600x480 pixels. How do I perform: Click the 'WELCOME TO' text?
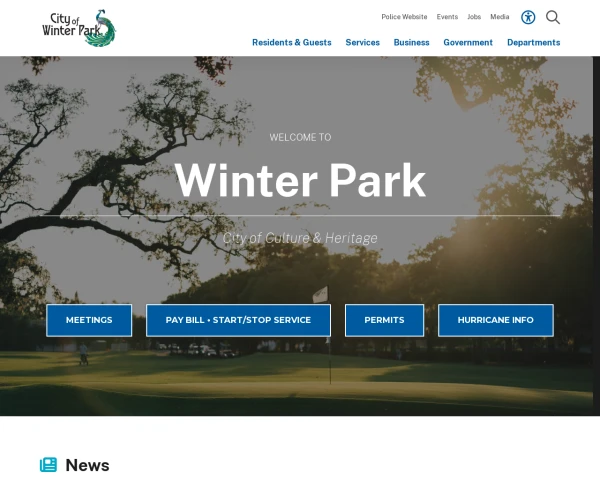pyautogui.click(x=300, y=137)
